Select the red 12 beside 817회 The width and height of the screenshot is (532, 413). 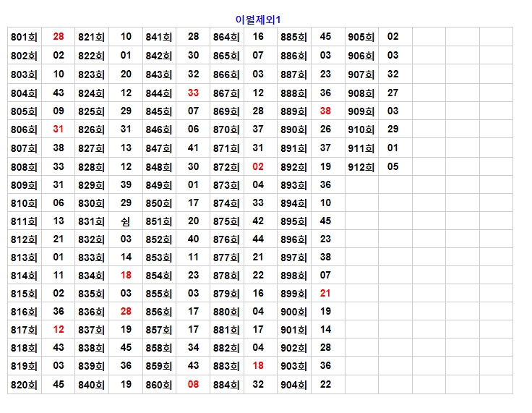coord(59,330)
